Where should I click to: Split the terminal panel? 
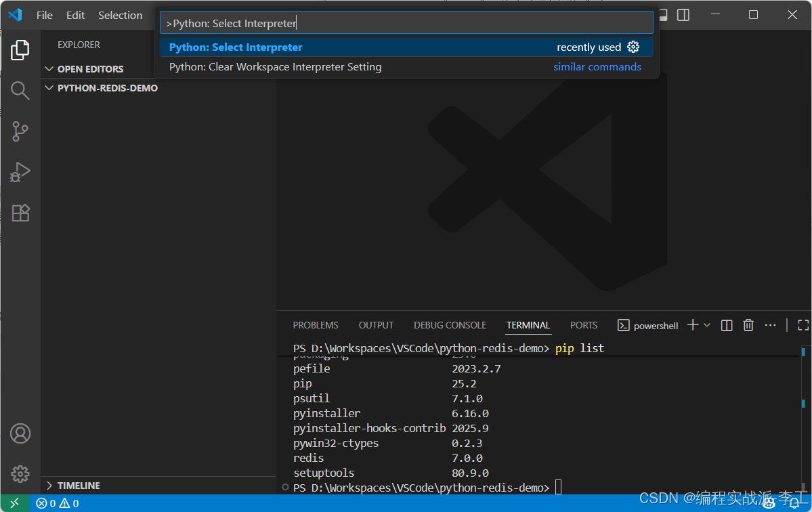pyautogui.click(x=727, y=325)
